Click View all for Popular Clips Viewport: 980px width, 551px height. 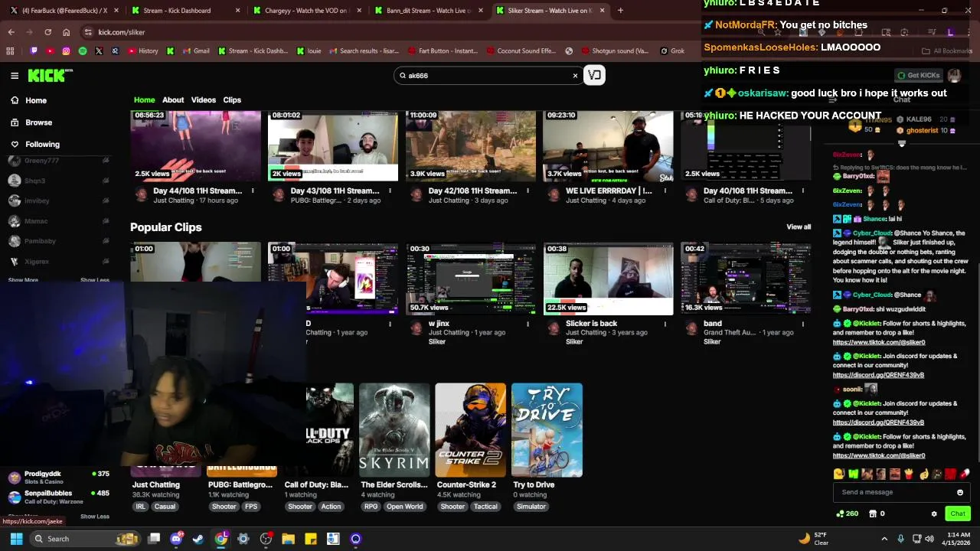click(x=799, y=227)
